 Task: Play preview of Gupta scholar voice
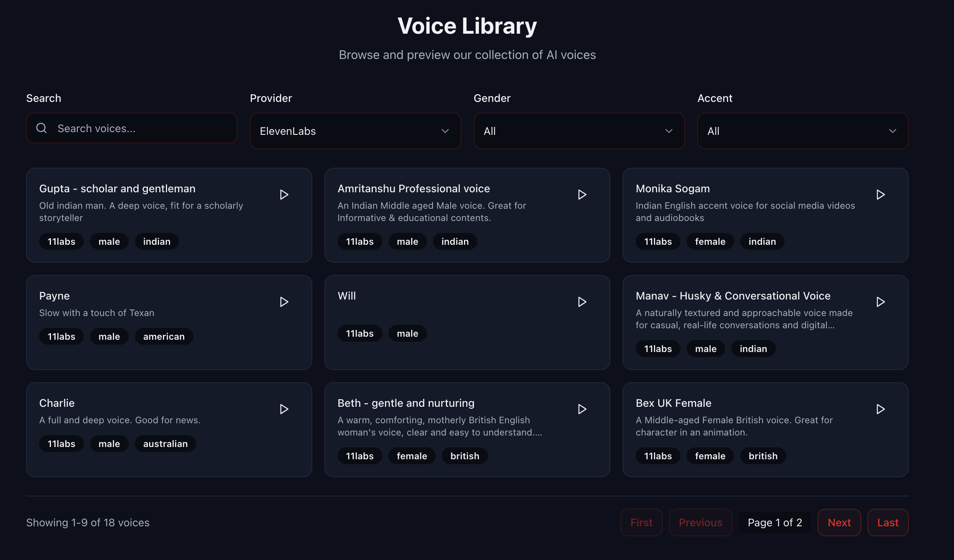[284, 195]
